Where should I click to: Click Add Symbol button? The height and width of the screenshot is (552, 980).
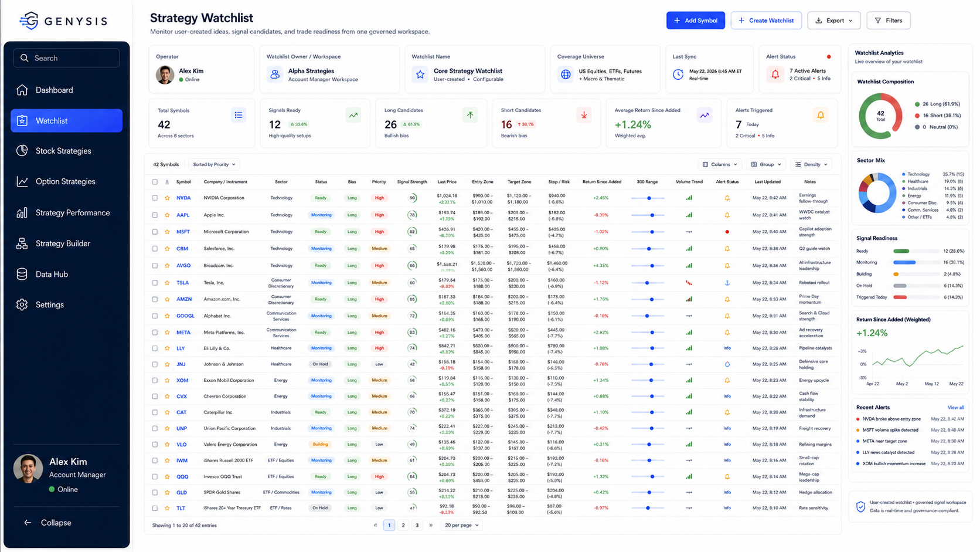[x=695, y=21]
